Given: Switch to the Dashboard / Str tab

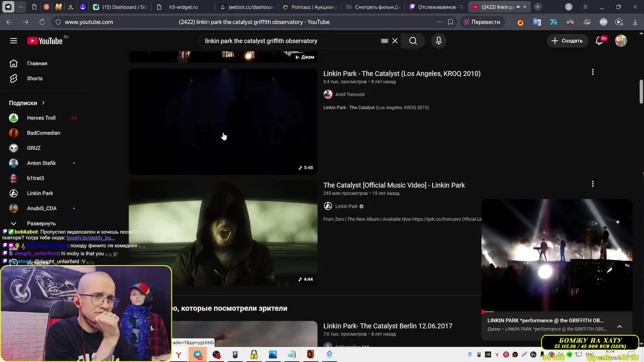Looking at the screenshot, I should click(121, 7).
